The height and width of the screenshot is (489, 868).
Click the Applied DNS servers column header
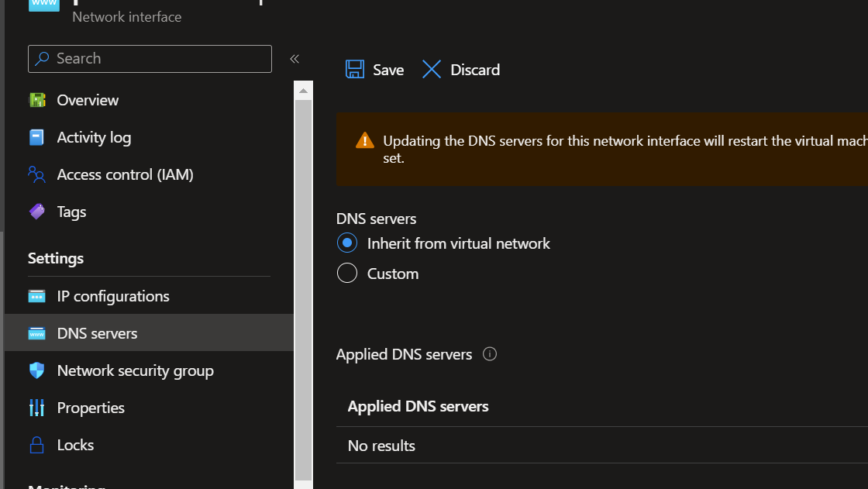pyautogui.click(x=418, y=407)
